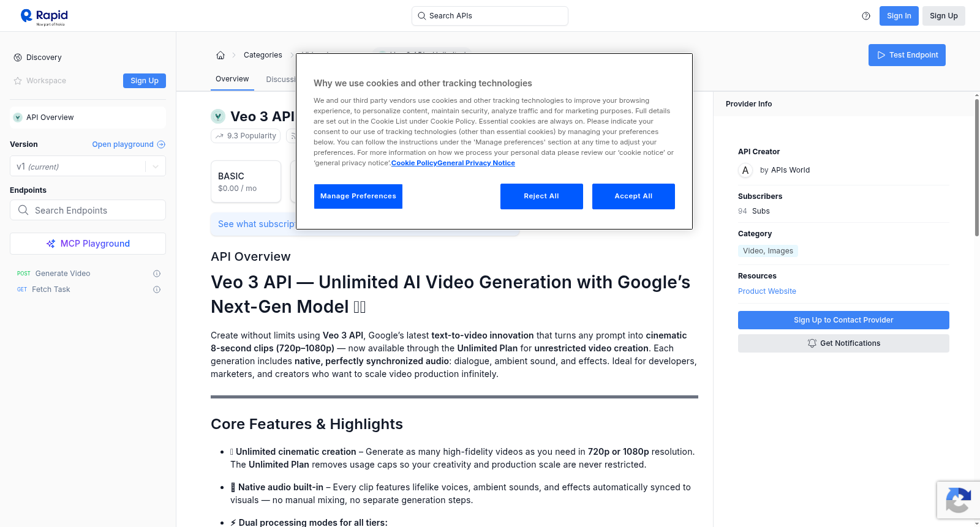Click the reCAPTCHA badge
Viewport: 980px width, 527px height.
(958, 500)
